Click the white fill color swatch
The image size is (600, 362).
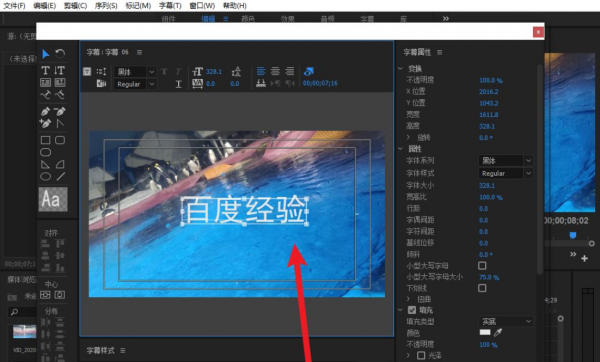pyautogui.click(x=485, y=332)
